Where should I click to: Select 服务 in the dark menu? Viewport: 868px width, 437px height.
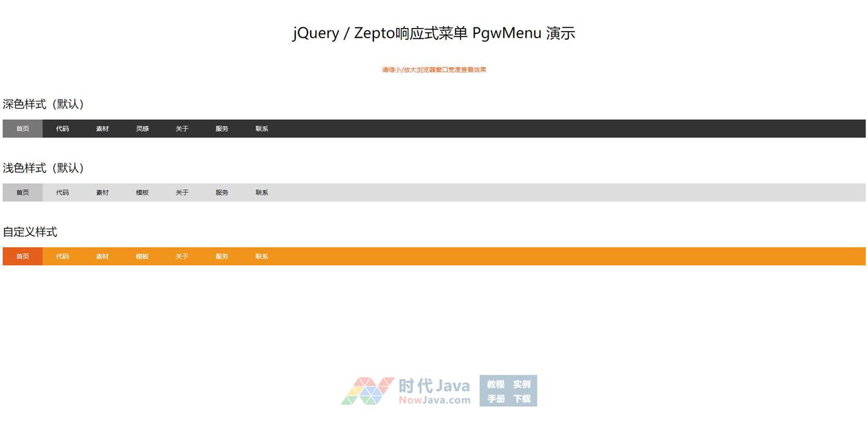click(x=222, y=128)
